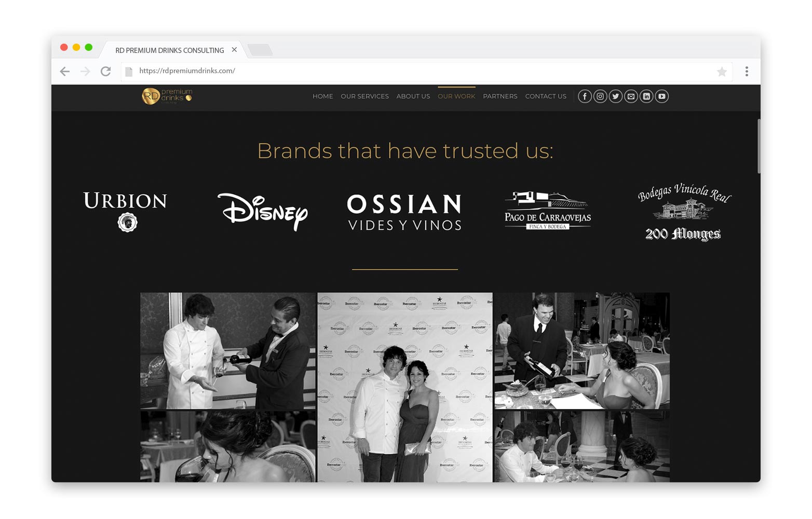This screenshot has height=519, width=812.
Task: Bookmark the page with the star icon
Action: pyautogui.click(x=722, y=72)
